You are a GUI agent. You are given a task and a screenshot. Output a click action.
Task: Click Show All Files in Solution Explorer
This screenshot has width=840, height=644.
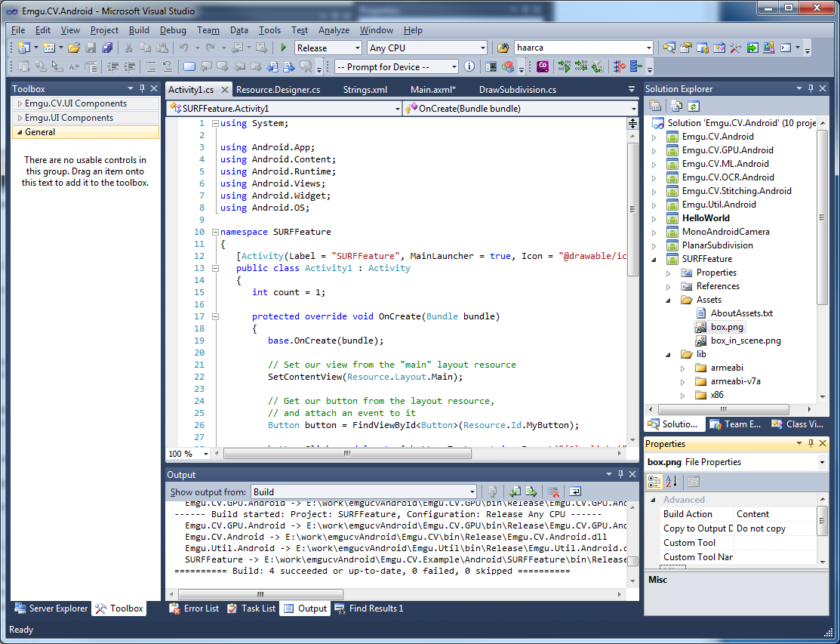[677, 106]
